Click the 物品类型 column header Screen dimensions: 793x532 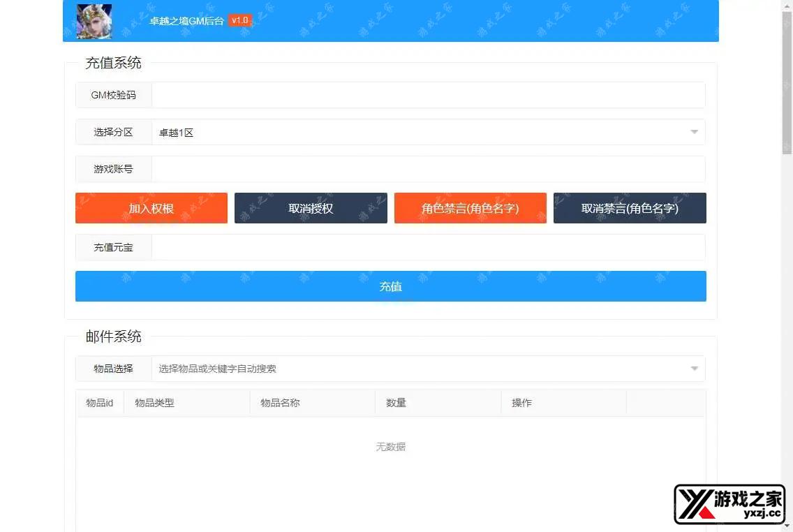click(x=154, y=403)
